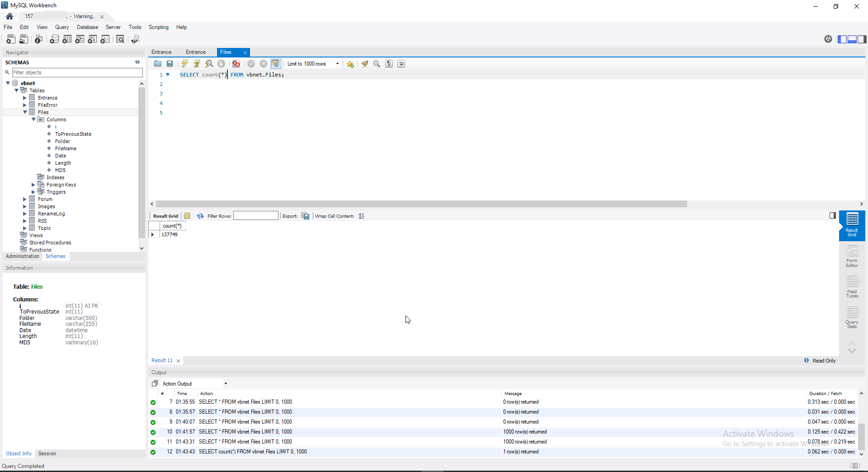This screenshot has width=868, height=472.
Task: Execute statement under cursor icon
Action: click(x=197, y=64)
